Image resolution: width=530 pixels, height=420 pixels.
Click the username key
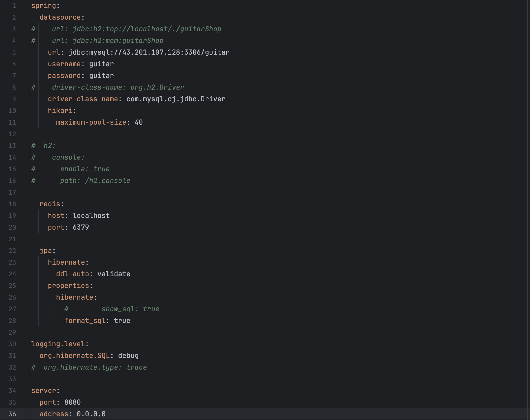[x=64, y=64]
